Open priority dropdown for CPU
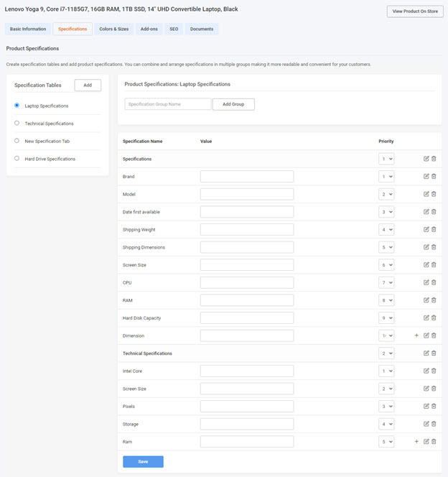Screen dimensions: 448x477 point(386,282)
